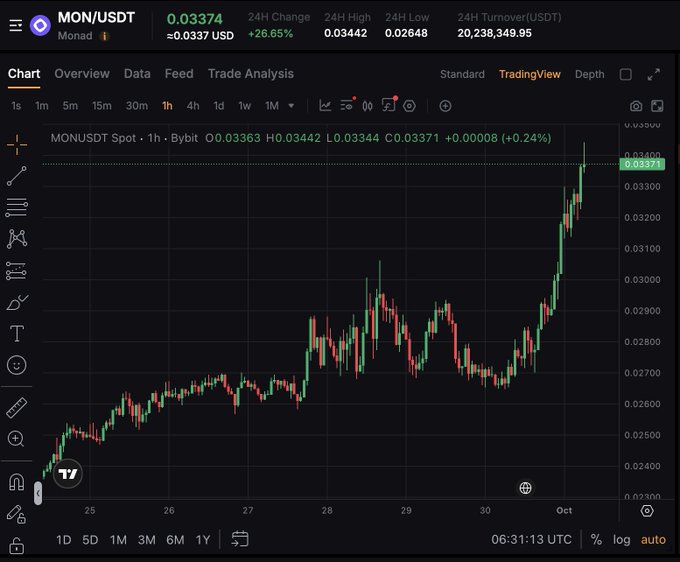680x562 pixels.
Task: Select the 1d timeframe
Action: pyautogui.click(x=219, y=106)
